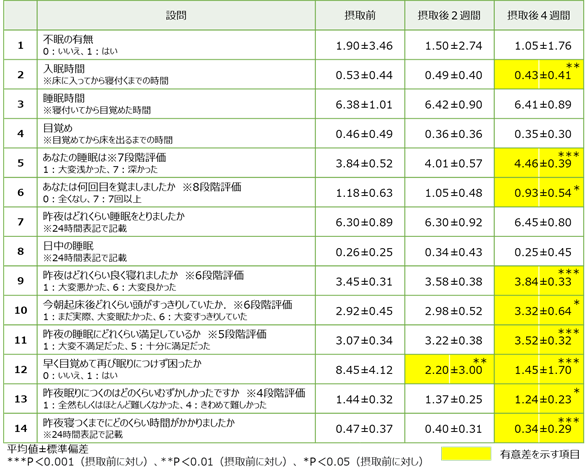The image size is (588, 474).
Task: Select row 1 question 不眠の有無
Action: click(176, 45)
